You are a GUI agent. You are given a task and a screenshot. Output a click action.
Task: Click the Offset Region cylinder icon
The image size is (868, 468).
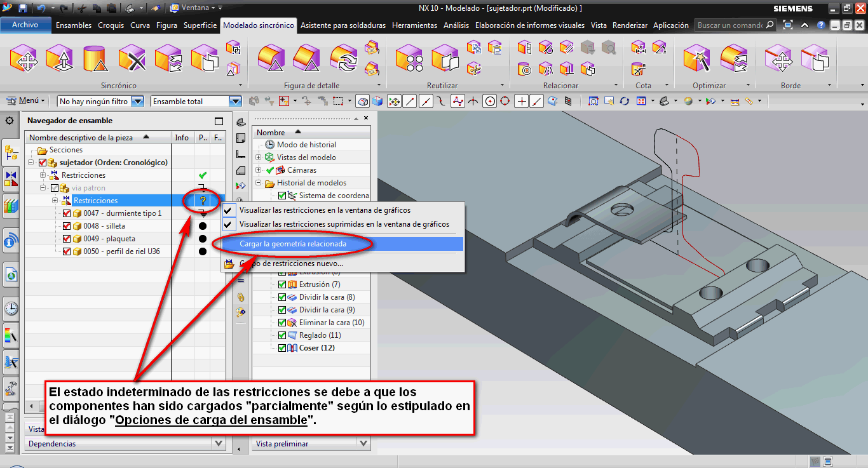point(95,59)
